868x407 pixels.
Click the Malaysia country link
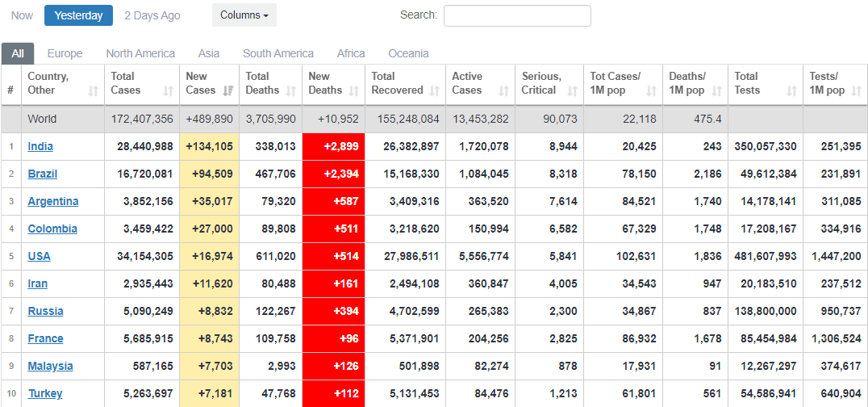click(50, 366)
